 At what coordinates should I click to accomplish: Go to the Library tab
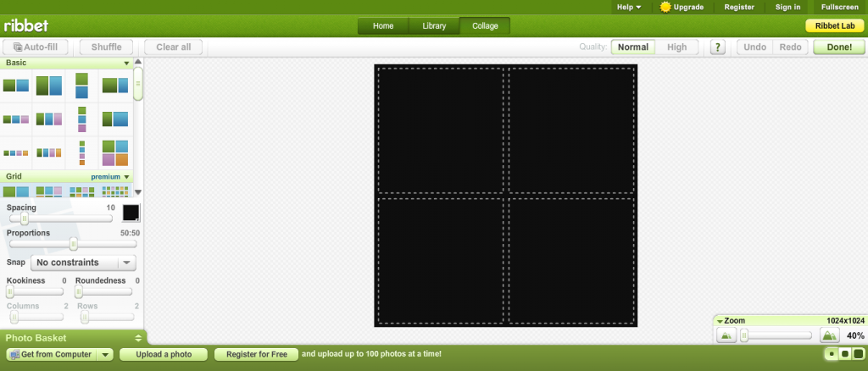pos(434,26)
